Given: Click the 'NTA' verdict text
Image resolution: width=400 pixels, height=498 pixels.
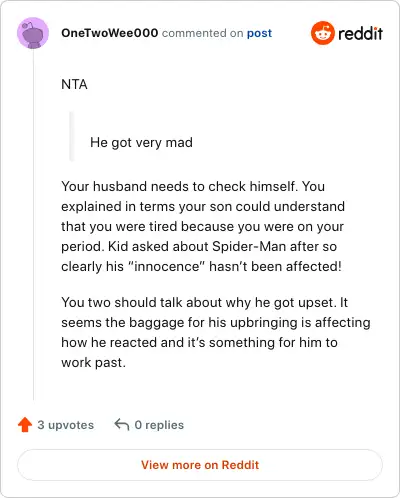Looking at the screenshot, I should tap(74, 84).
